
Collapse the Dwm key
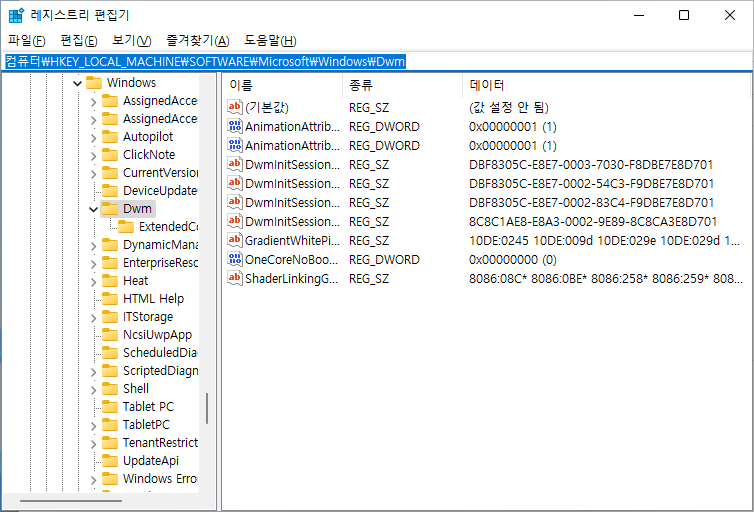[93, 209]
